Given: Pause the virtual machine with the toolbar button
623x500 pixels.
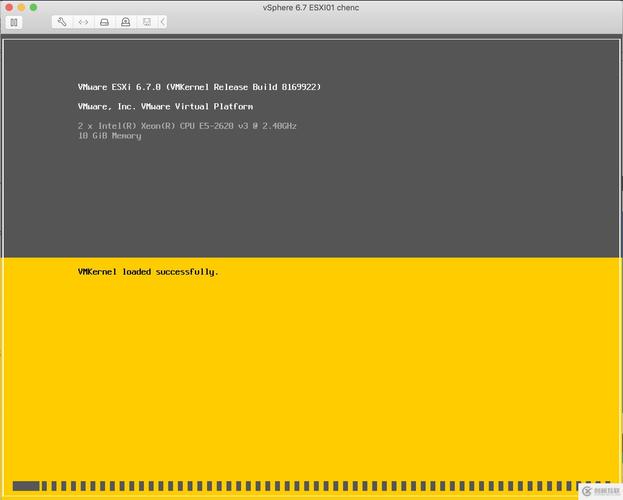Looking at the screenshot, I should point(14,21).
